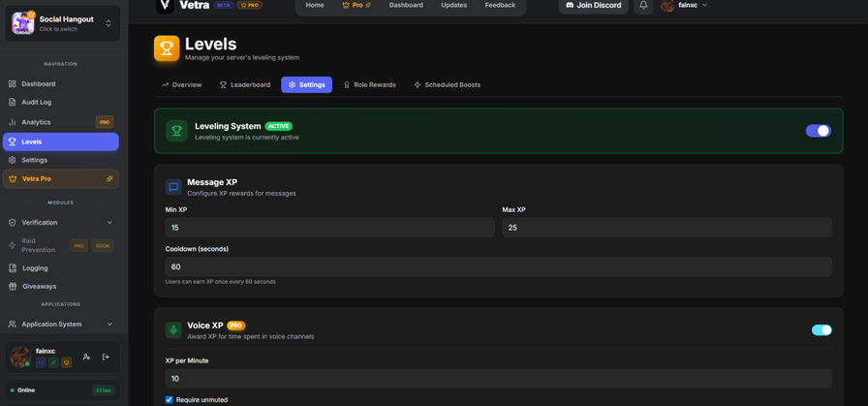Open the Role Rewards tab
The width and height of the screenshot is (868, 406).
[x=369, y=85]
